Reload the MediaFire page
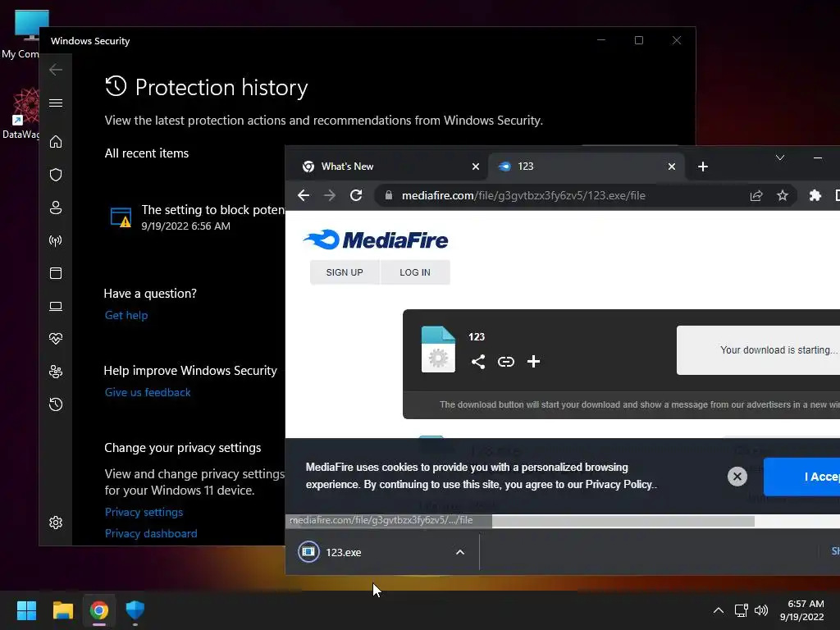Image resolution: width=840 pixels, height=630 pixels. pos(356,195)
